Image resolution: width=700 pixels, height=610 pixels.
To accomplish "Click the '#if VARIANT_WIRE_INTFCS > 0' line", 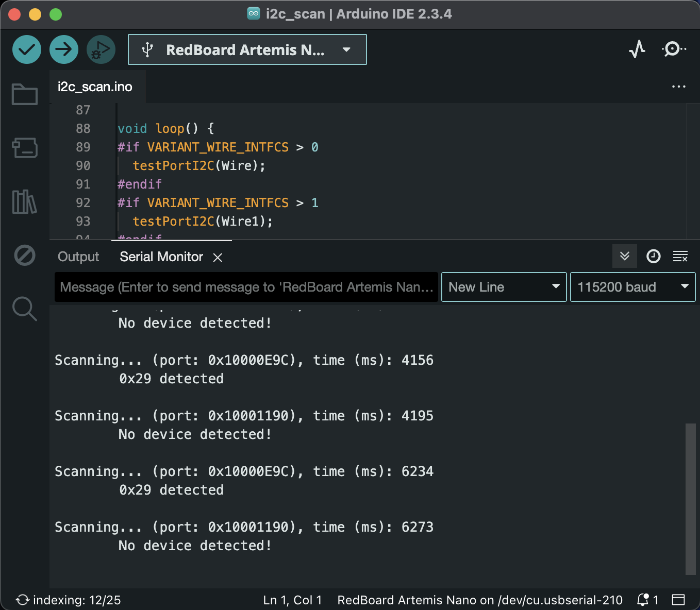I will (218, 147).
